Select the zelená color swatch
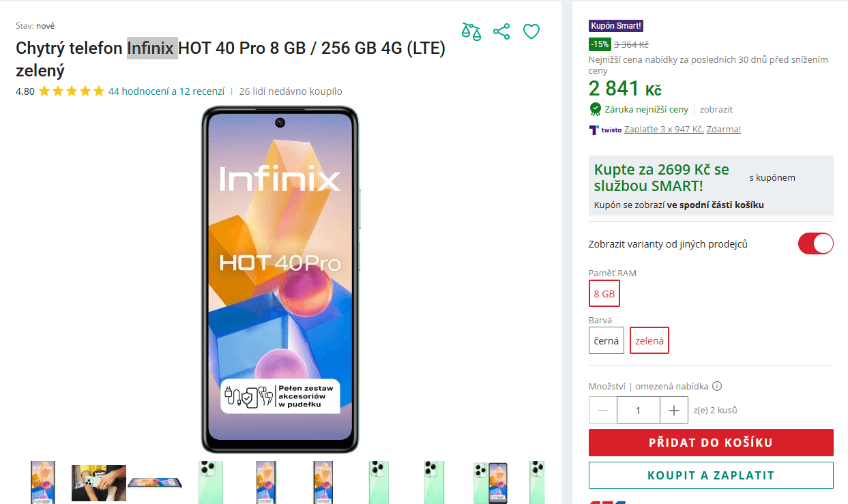Image resolution: width=848 pixels, height=504 pixels. [649, 340]
